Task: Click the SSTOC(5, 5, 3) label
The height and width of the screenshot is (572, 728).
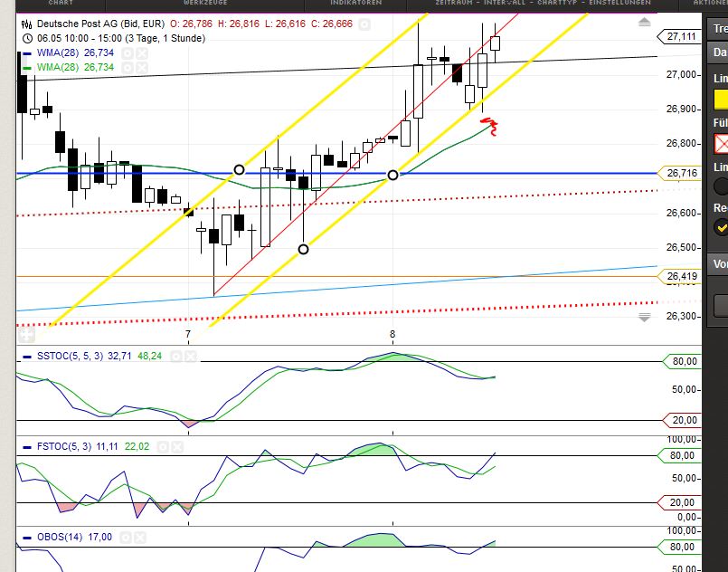Action: pyautogui.click(x=71, y=357)
